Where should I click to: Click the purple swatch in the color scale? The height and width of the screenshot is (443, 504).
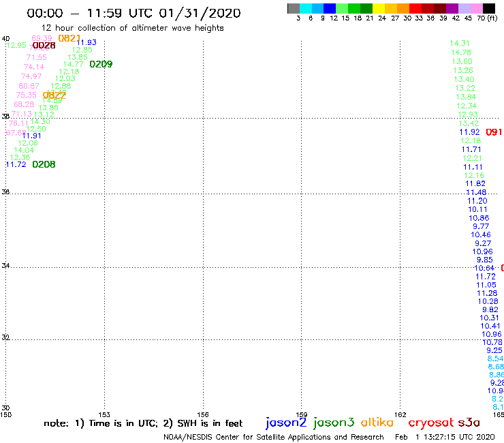tap(452, 8)
